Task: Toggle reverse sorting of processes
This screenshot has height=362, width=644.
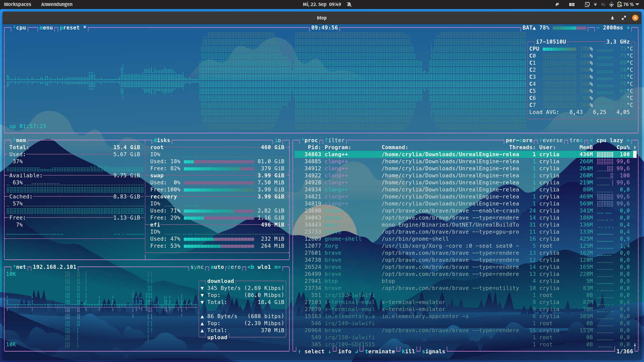Action: coord(551,140)
